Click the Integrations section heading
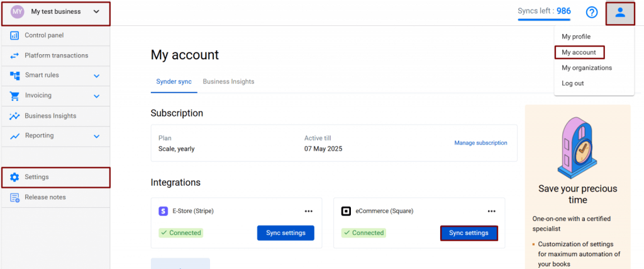This screenshot has width=644, height=269. [x=176, y=182]
